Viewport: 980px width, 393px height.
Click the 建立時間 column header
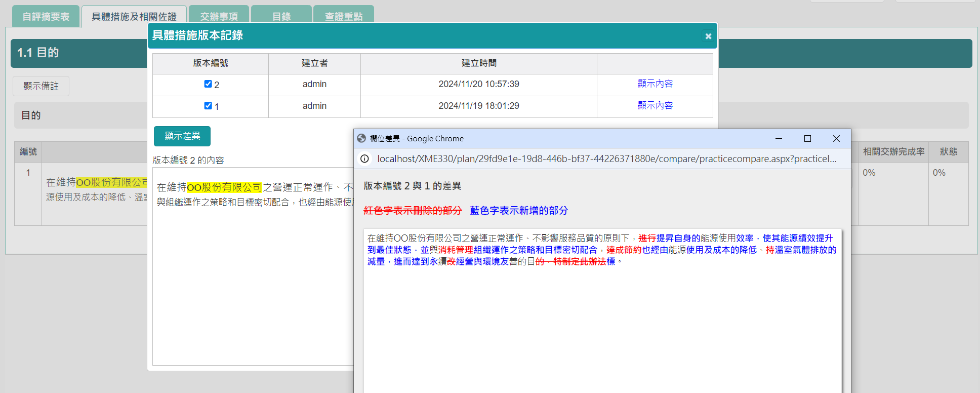click(479, 63)
